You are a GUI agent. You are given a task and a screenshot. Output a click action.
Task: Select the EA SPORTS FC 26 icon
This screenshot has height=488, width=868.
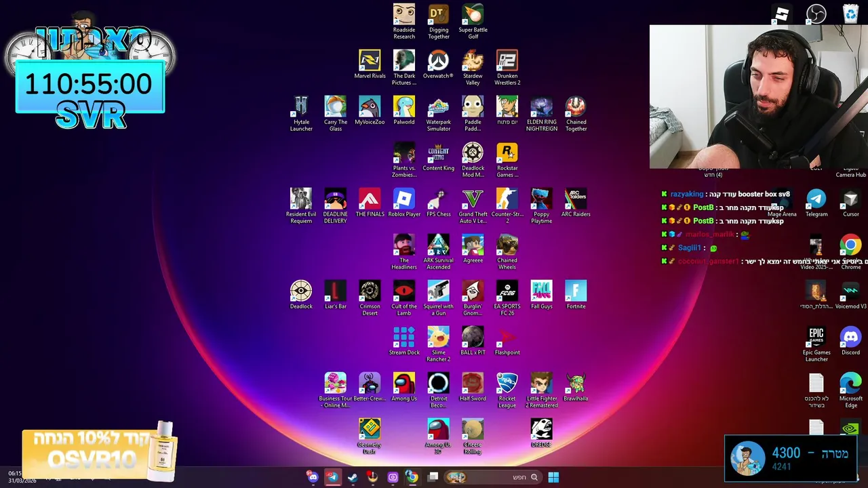(x=507, y=298)
